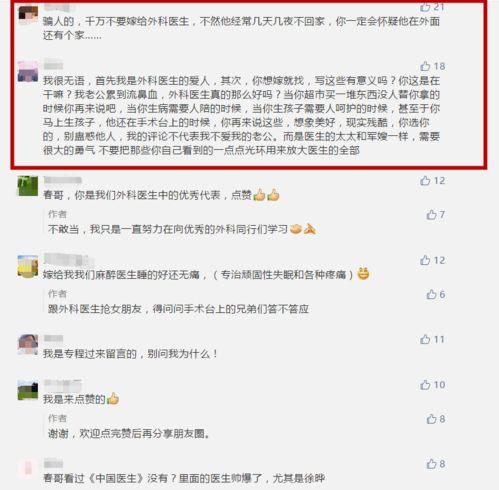Screen dimensions: 499x490
Task: Like the top comment with 21 likes
Action: tap(425, 7)
